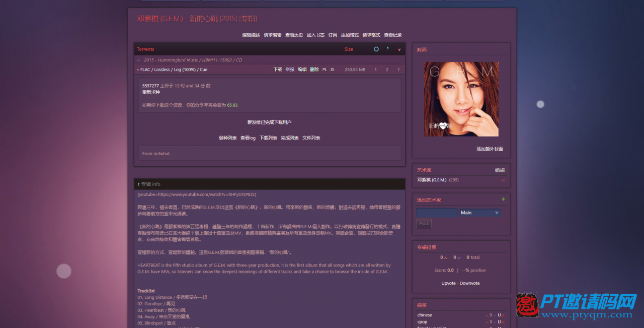The image size is (644, 328).
Task: Click 删除 to delete the torrent
Action: (314, 70)
